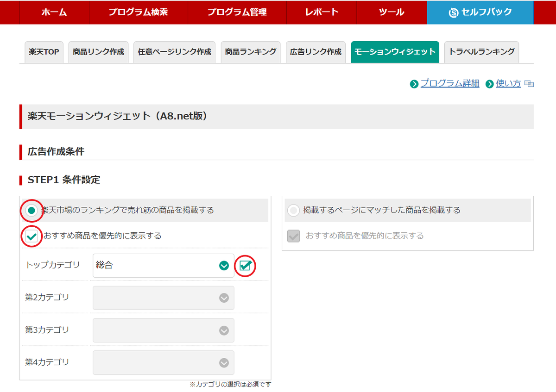The image size is (556, 392).
Task: Open the プログラム詳細 link
Action: click(450, 83)
